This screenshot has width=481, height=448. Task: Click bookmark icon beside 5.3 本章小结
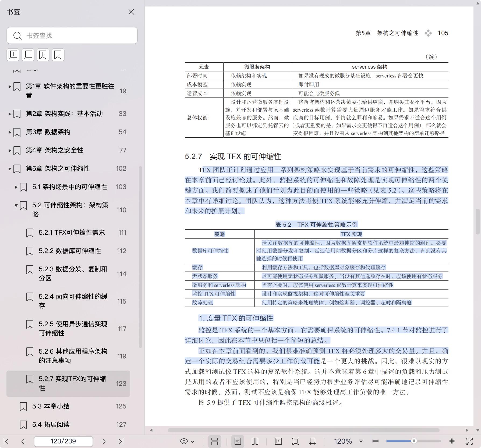click(x=23, y=407)
